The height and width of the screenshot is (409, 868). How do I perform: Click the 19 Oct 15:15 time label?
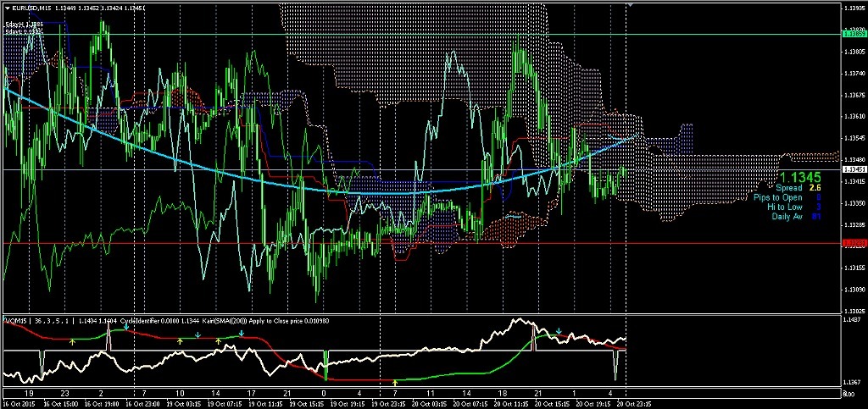point(309,403)
